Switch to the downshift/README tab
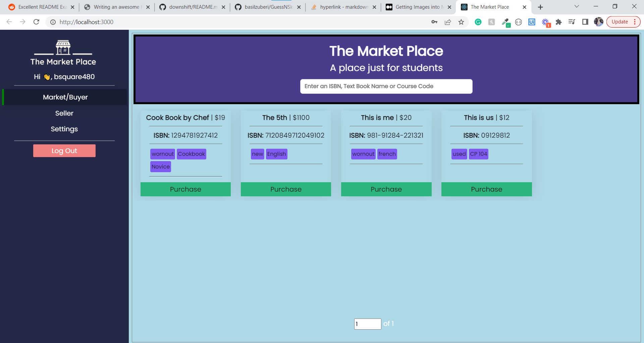The height and width of the screenshot is (343, 644). 192,7
